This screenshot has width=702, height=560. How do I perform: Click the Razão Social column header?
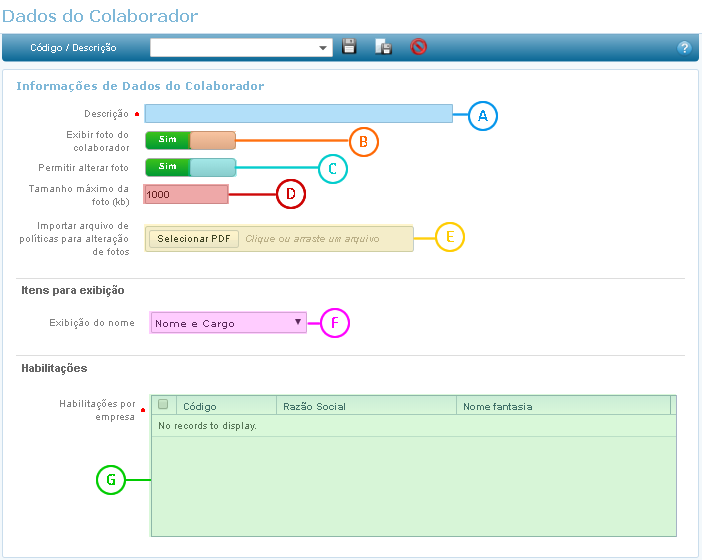365,406
